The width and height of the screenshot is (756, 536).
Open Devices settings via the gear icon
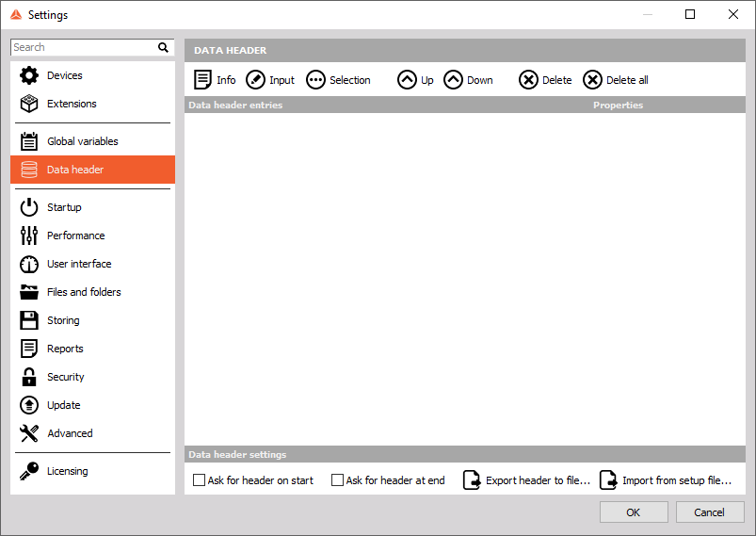pos(29,75)
